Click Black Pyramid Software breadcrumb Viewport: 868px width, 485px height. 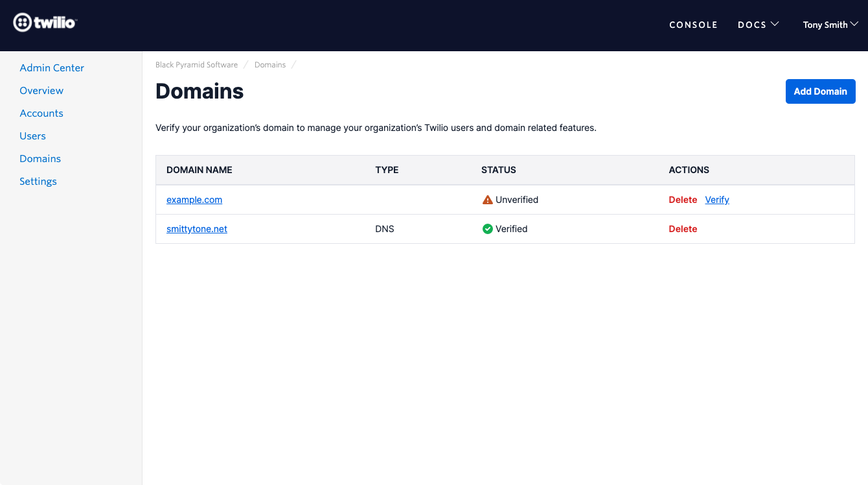pos(196,65)
